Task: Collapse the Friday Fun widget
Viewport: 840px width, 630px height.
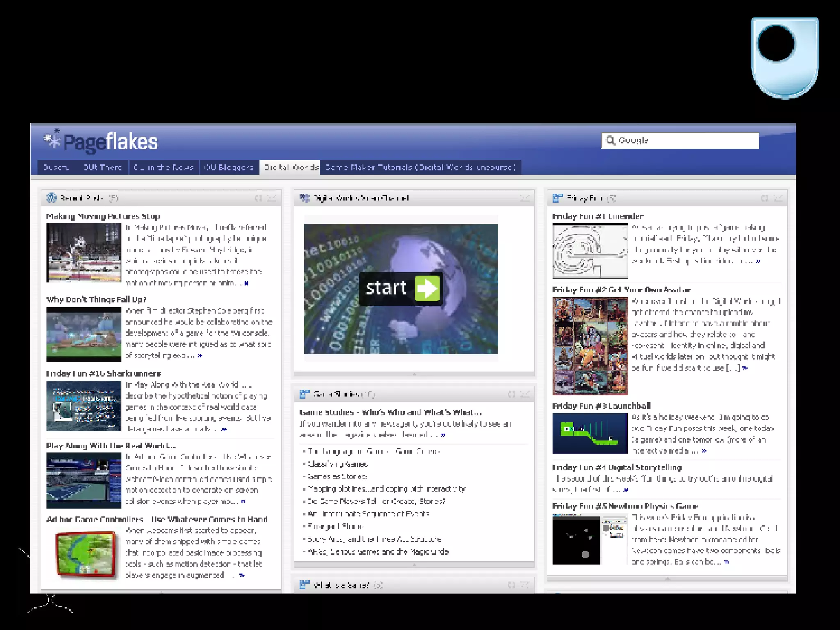Action: [x=778, y=199]
